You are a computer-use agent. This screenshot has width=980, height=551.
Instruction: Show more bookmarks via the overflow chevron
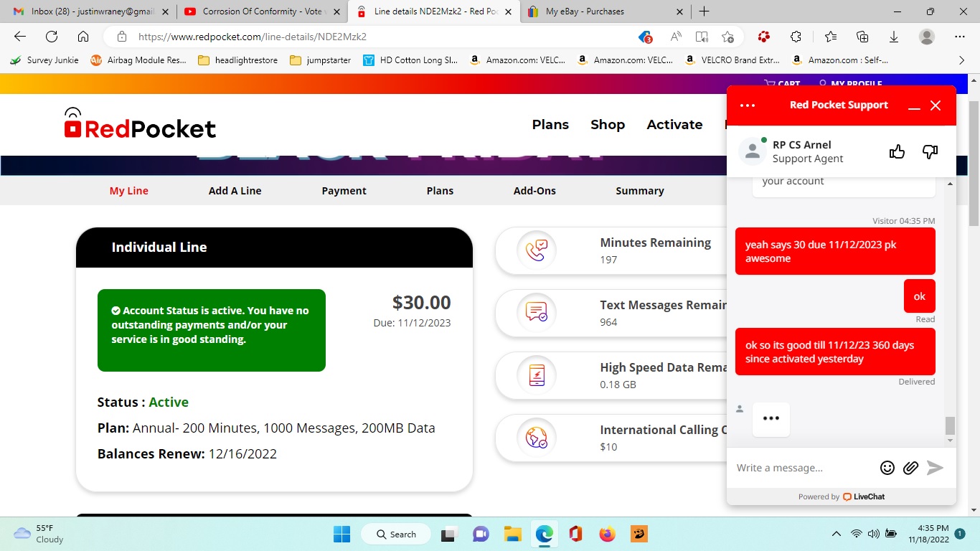point(962,60)
